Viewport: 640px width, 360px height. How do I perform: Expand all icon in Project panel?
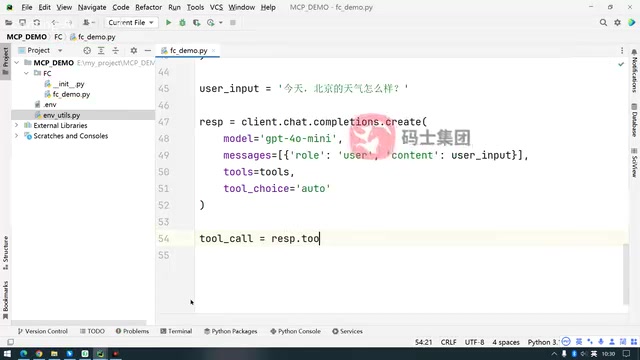coord(101,50)
